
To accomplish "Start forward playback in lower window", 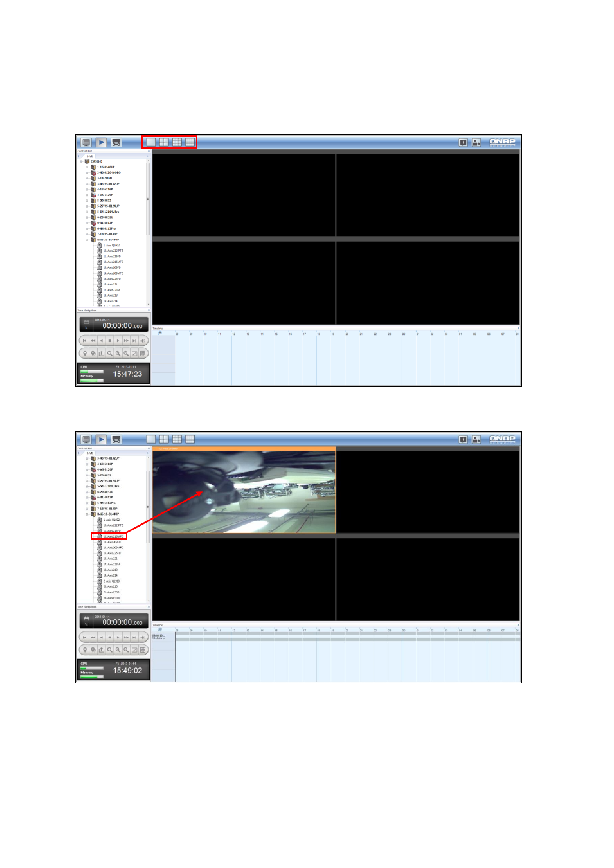I will point(118,637).
